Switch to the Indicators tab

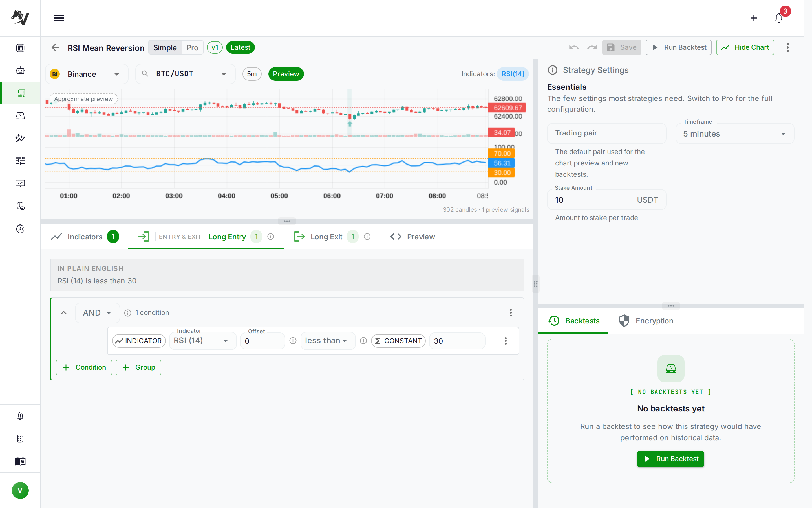tap(85, 237)
